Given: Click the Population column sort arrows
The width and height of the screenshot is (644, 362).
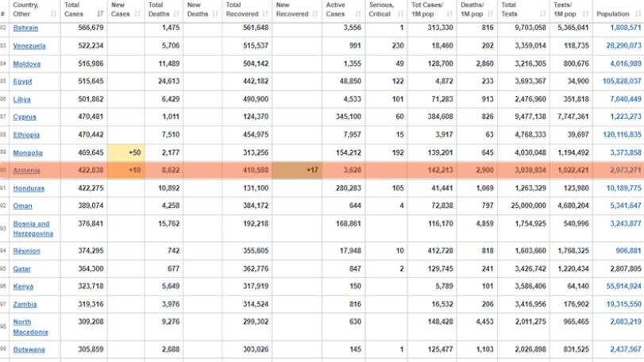Looking at the screenshot, I should [x=638, y=14].
